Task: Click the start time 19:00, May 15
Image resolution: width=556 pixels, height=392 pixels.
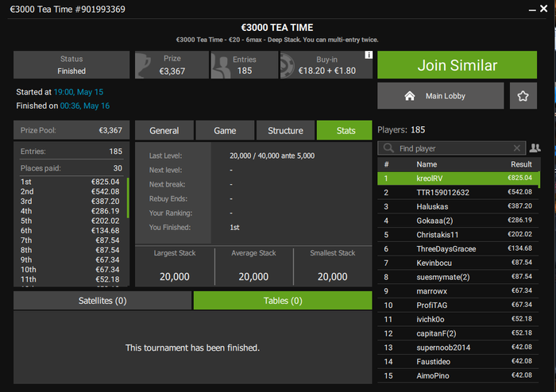Action: click(79, 92)
